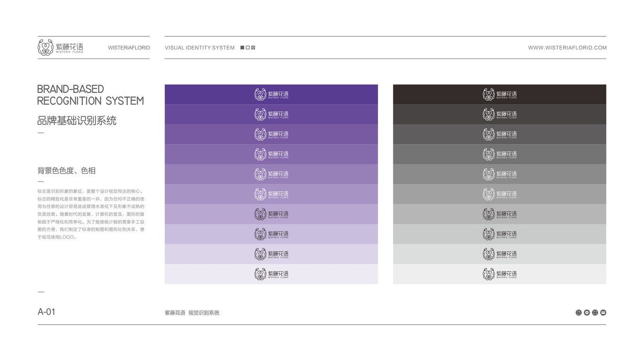Screen dimensions: 644x361
Task: Select the second grey band from top
Action: coord(500,115)
